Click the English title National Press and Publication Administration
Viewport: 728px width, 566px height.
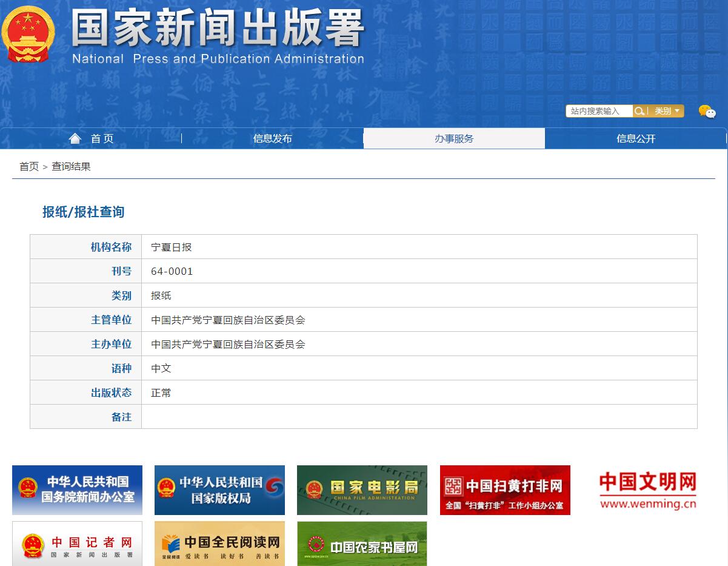point(218,59)
